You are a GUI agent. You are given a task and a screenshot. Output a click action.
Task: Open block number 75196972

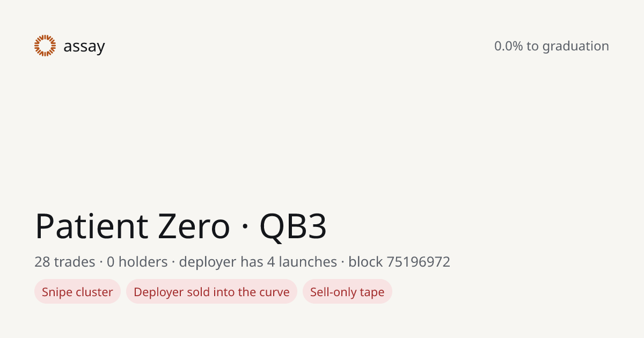pos(418,262)
